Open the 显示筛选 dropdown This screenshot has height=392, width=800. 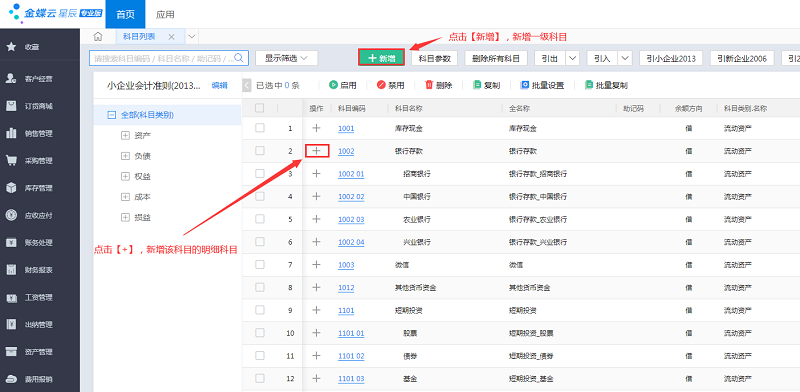click(286, 58)
